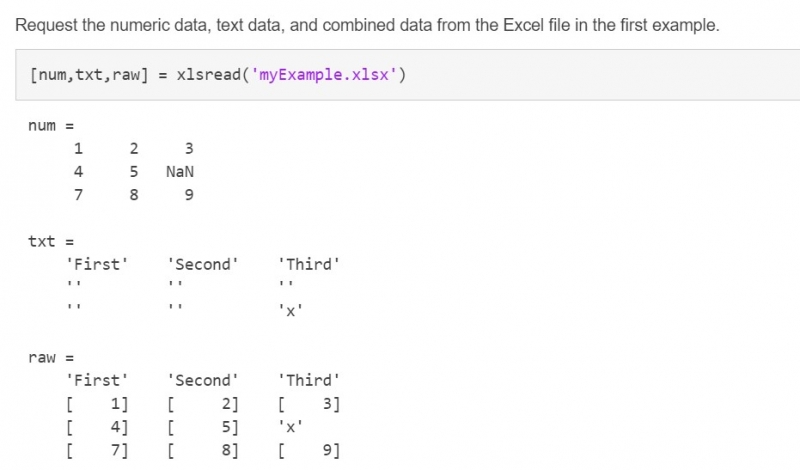Image resolution: width=800 pixels, height=470 pixels.
Task: Click value 9 in the num matrix
Action: pos(188,195)
